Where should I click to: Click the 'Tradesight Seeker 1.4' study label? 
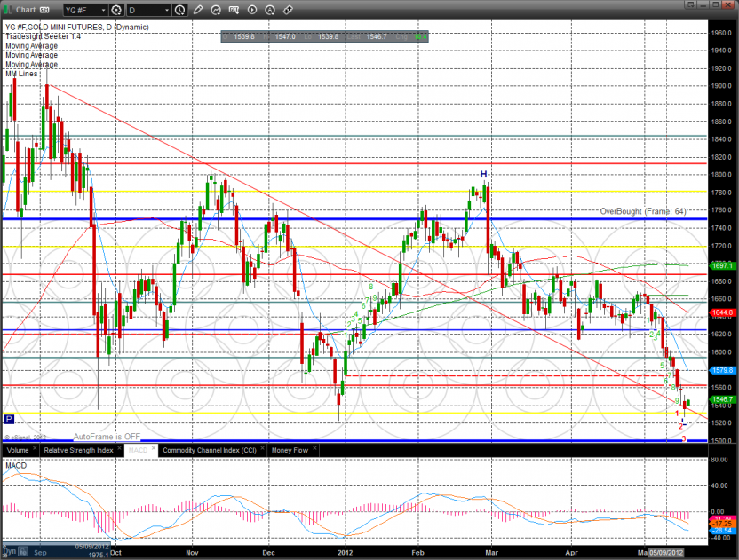43,36
